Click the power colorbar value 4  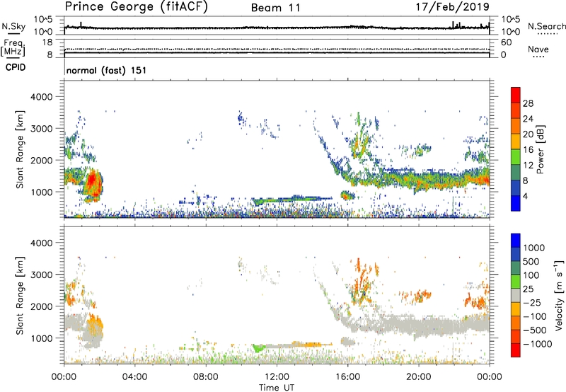(x=526, y=196)
